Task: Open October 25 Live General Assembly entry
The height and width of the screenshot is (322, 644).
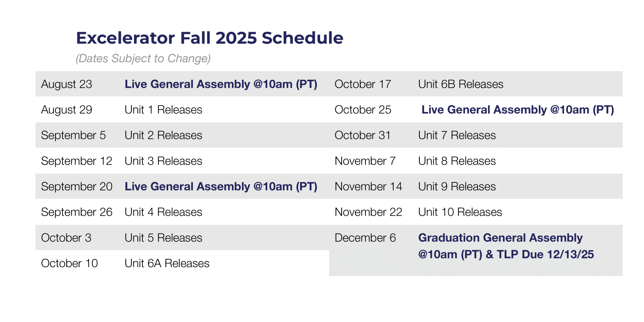Action: point(517,110)
